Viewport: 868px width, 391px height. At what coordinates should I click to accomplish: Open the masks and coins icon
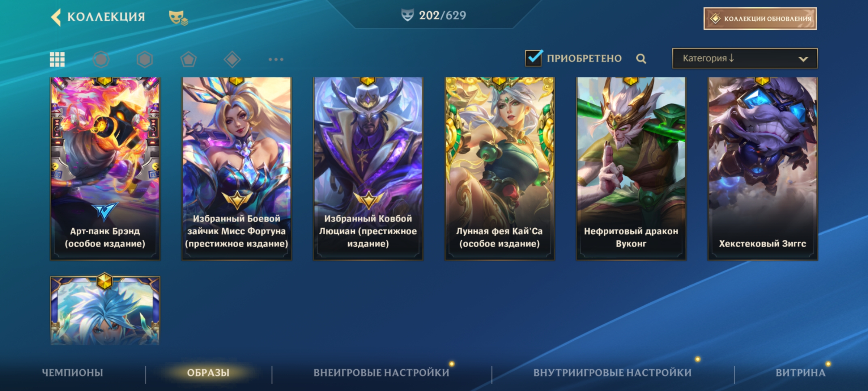coord(178,18)
